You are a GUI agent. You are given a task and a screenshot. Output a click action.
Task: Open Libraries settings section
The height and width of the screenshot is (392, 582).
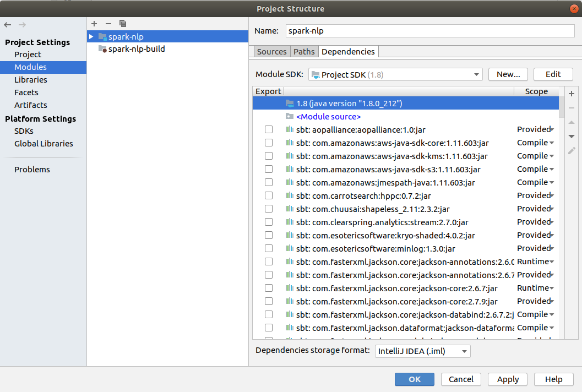click(x=31, y=80)
